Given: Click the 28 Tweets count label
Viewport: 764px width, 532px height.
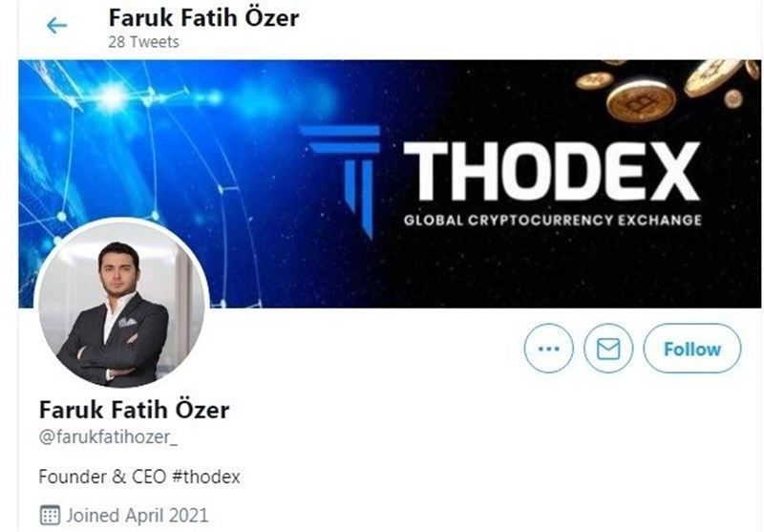Looking at the screenshot, I should [x=144, y=42].
